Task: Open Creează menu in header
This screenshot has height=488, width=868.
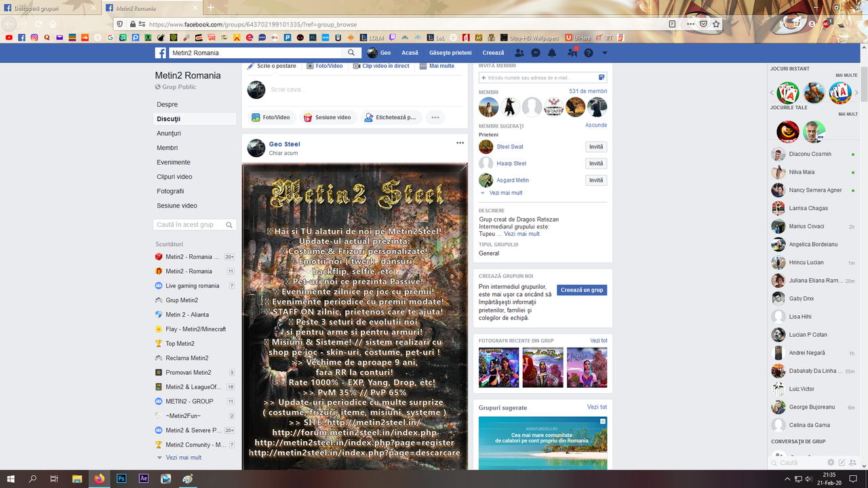Action: tap(494, 53)
